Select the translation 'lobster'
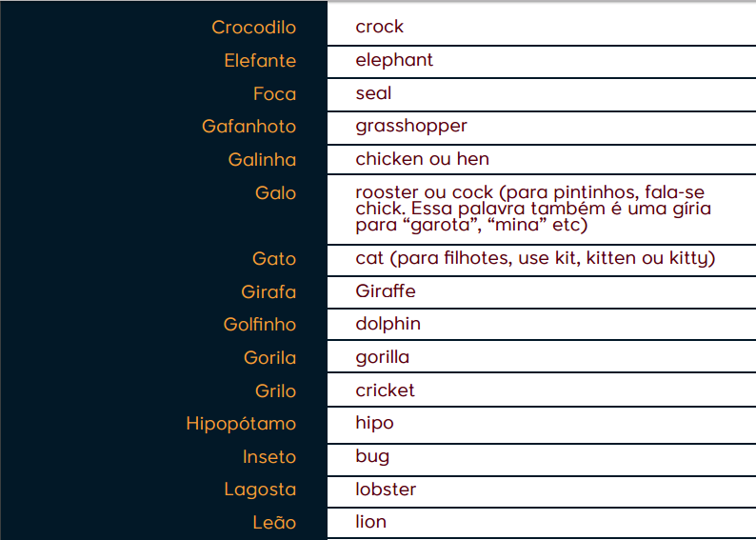 [386, 490]
